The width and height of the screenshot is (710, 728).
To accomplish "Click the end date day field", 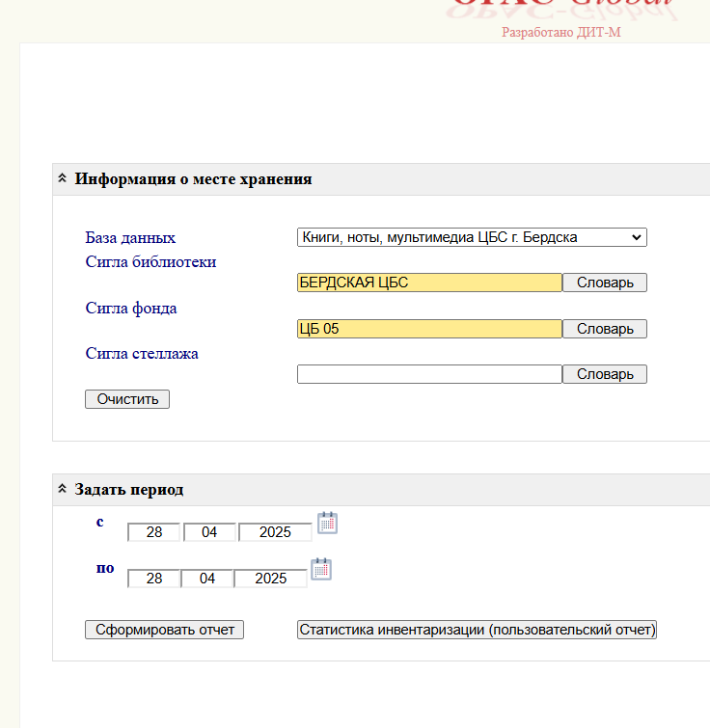I will 153,579.
